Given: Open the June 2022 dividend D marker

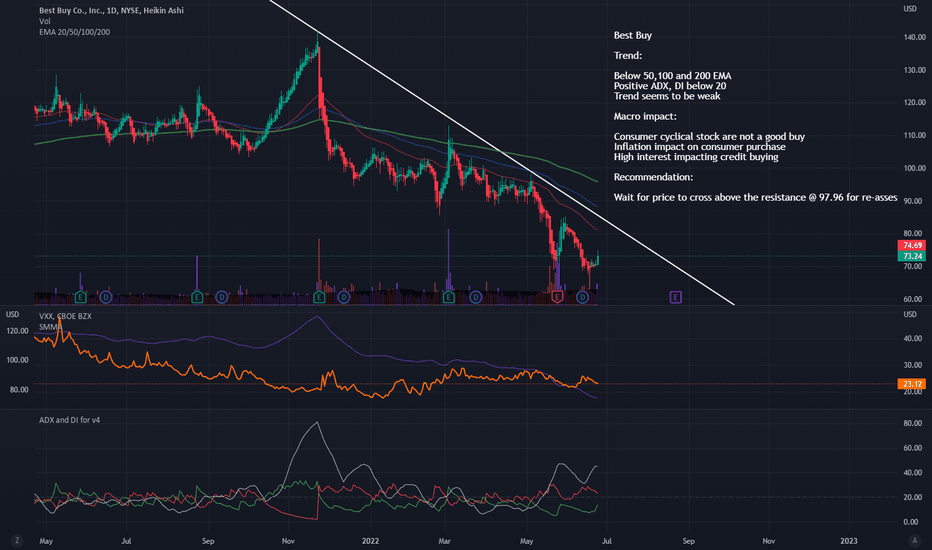Looking at the screenshot, I should pos(582,297).
